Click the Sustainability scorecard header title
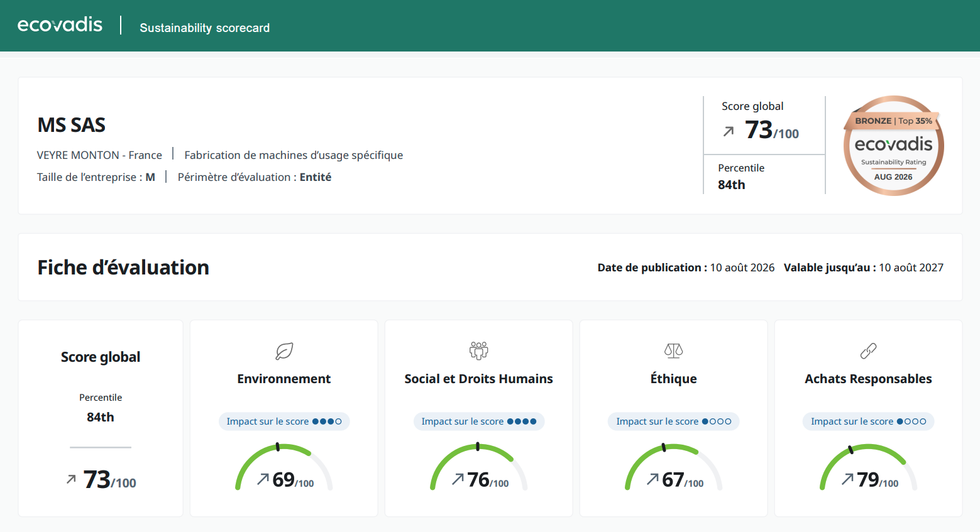Screen dimensions: 980x532 (204, 28)
